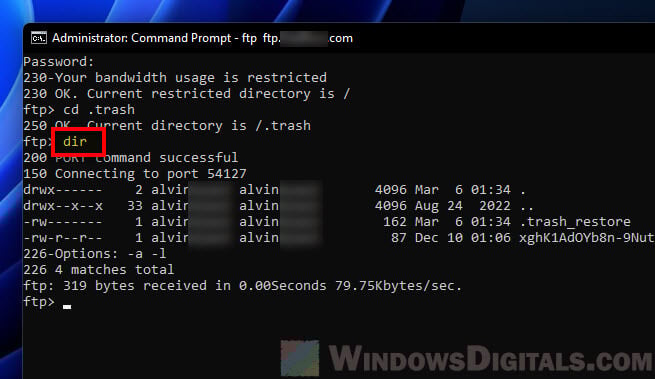Click 'Dec 10 01:06' timestamp
Viewport: 655px width, 379px height.
[462, 238]
